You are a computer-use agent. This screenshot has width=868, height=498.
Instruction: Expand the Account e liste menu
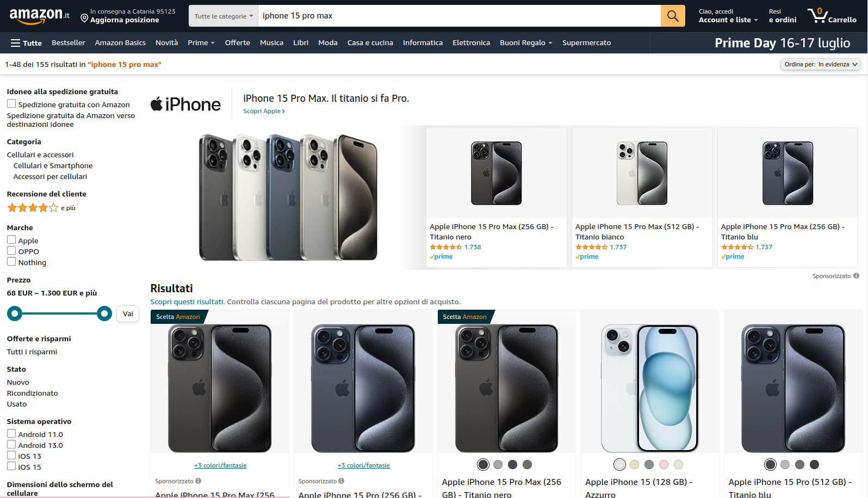728,16
